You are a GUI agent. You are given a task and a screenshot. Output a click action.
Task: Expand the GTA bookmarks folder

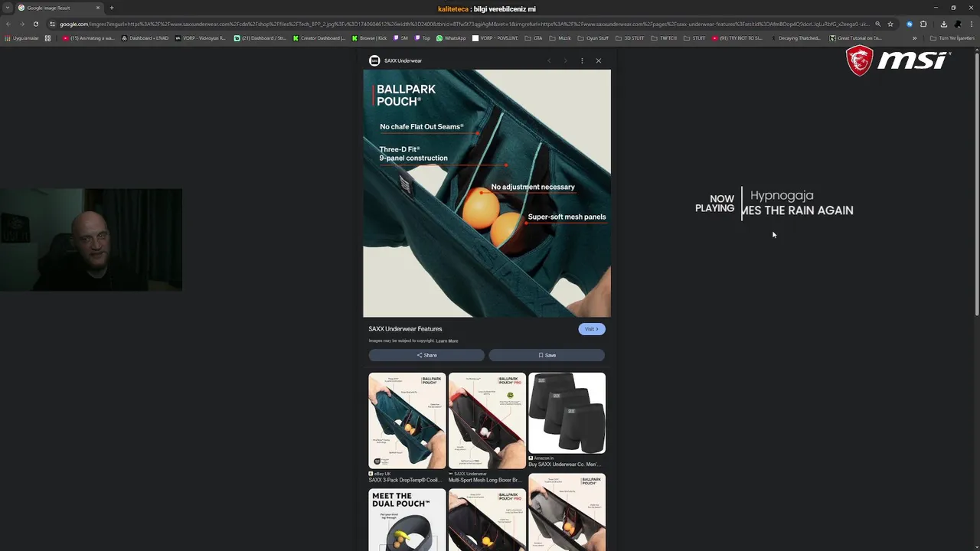click(534, 38)
